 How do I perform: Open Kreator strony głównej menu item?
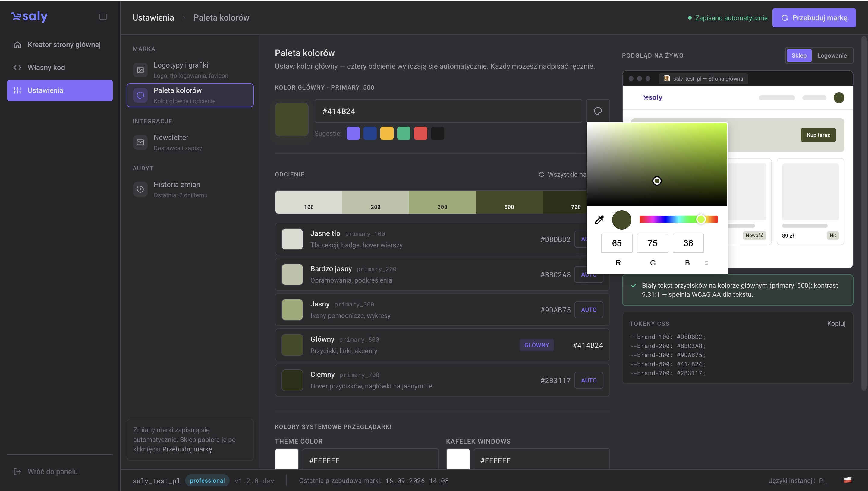[60, 45]
